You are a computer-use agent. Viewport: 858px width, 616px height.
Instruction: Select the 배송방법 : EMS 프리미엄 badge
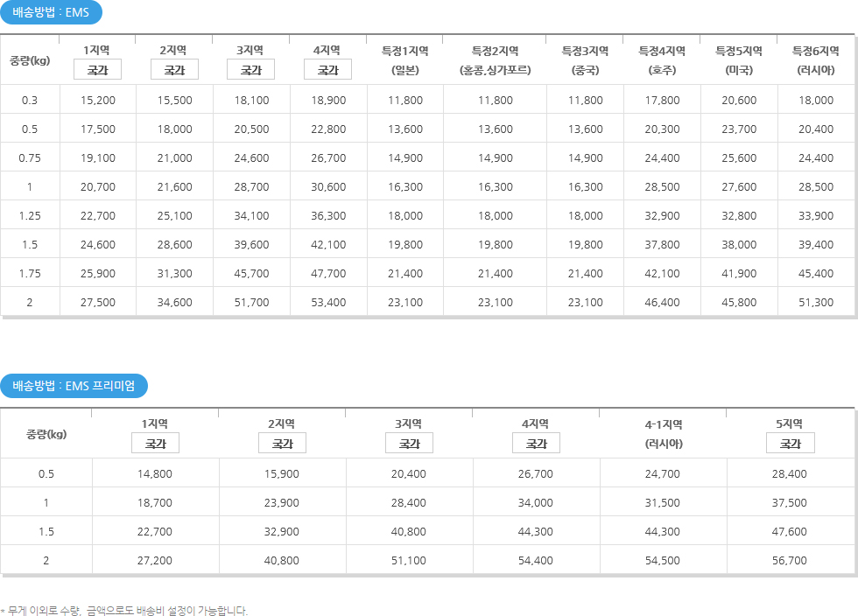[x=74, y=386]
